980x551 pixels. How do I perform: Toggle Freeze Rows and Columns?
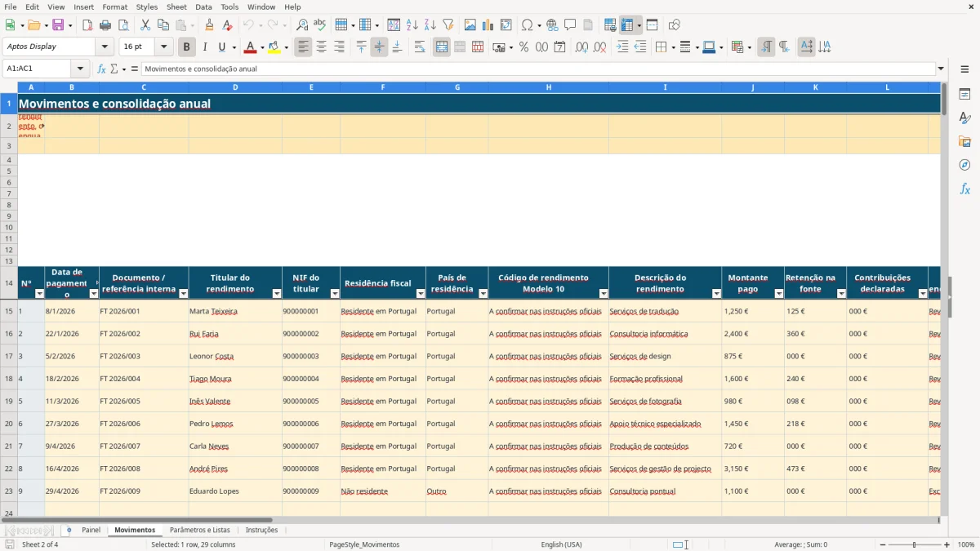coord(626,25)
